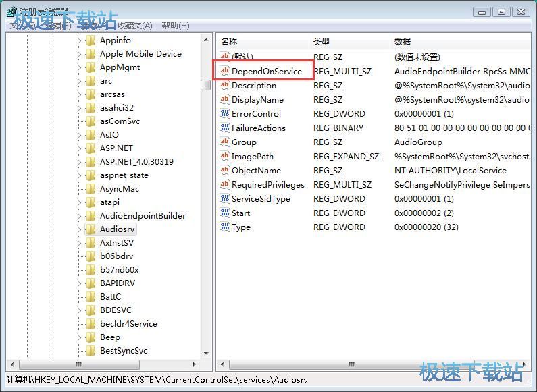537x392 pixels.
Task: Maximize the registry editor window
Action: (x=501, y=12)
